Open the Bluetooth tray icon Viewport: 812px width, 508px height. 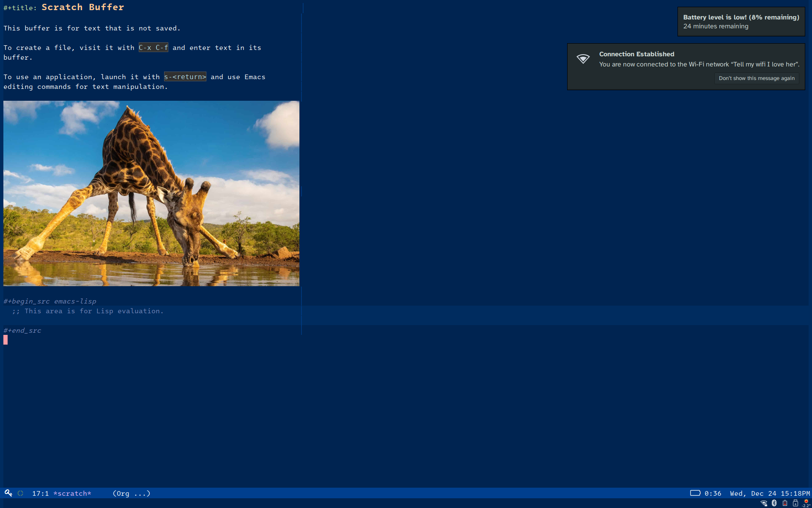pyautogui.click(x=774, y=503)
